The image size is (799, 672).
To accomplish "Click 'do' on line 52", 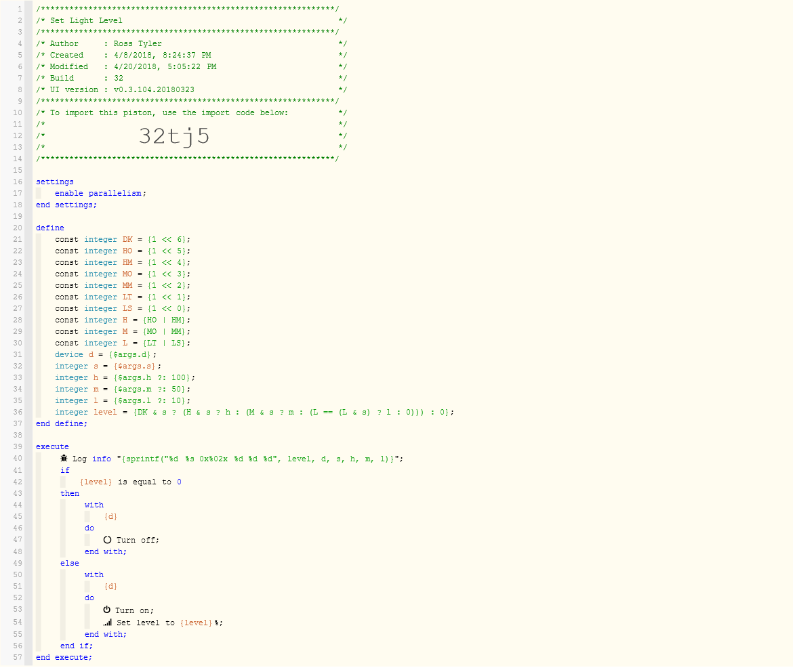I will coord(89,598).
